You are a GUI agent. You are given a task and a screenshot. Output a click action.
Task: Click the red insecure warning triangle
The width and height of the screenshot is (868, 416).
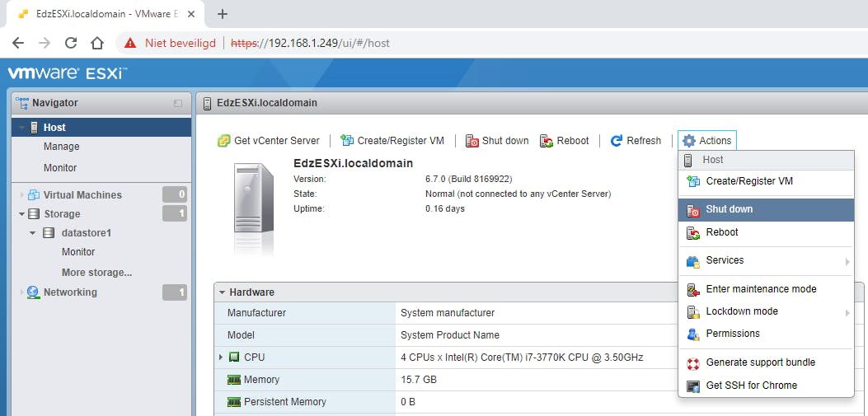(x=130, y=43)
